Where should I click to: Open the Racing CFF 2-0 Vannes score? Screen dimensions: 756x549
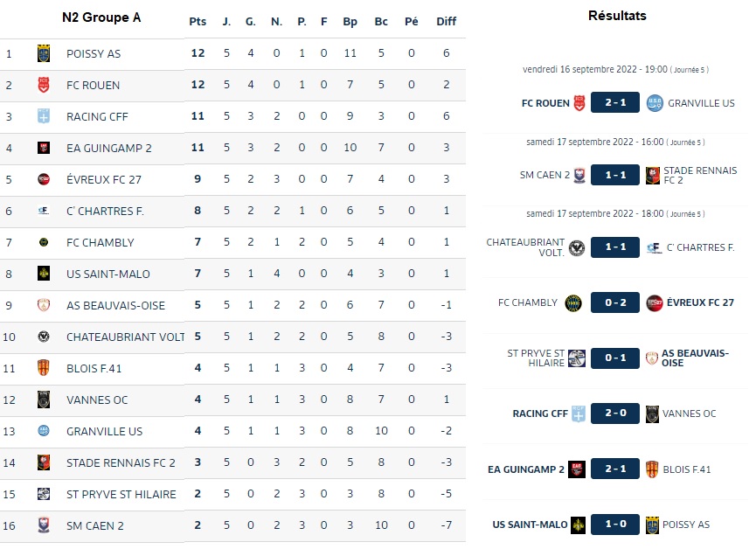(x=615, y=413)
